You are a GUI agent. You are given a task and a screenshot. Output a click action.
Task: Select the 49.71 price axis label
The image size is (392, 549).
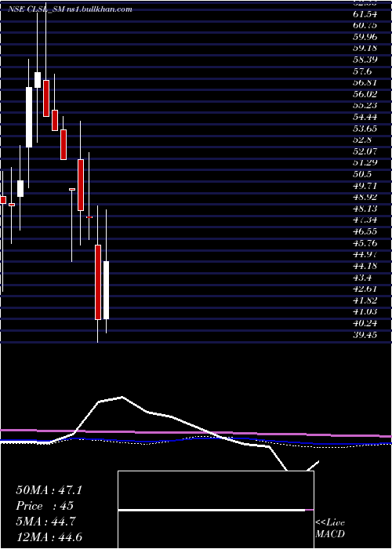tap(365, 186)
